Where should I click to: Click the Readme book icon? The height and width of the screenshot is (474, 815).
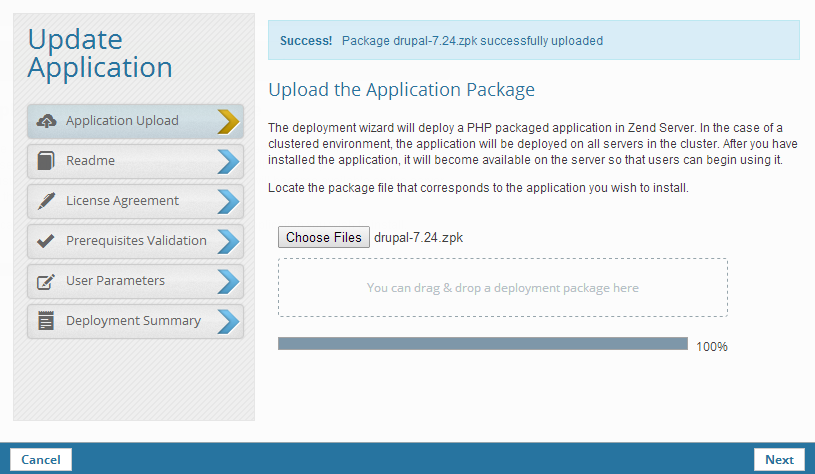click(46, 161)
